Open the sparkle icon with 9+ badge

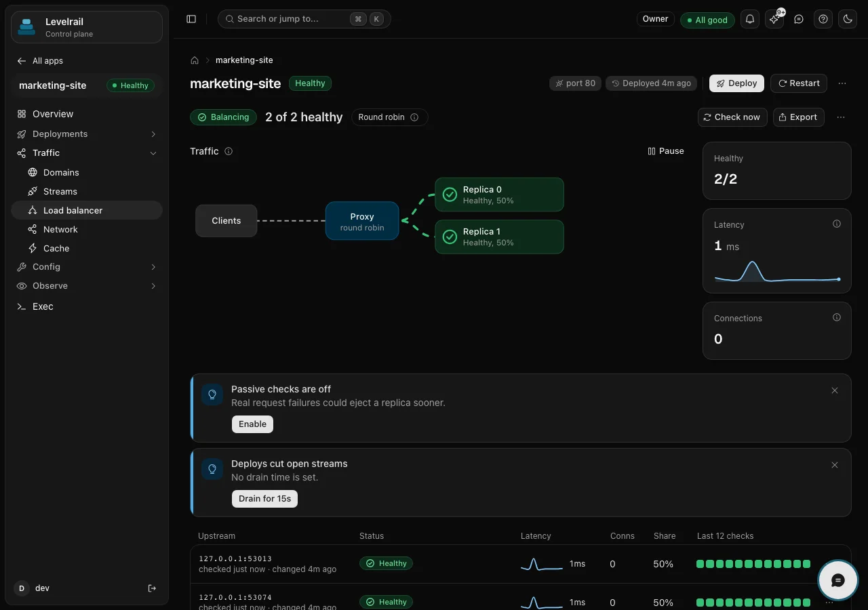774,19
